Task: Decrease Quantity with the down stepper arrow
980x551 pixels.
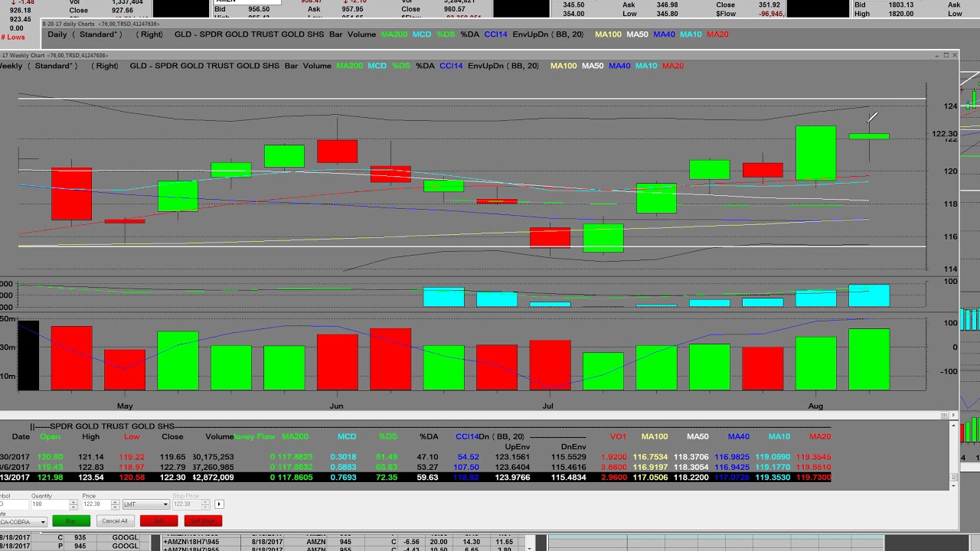Action: coord(73,507)
